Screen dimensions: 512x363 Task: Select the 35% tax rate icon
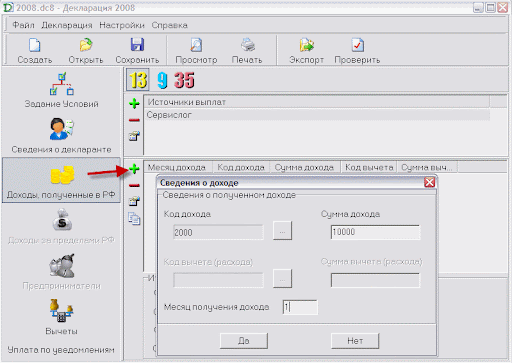pos(184,80)
